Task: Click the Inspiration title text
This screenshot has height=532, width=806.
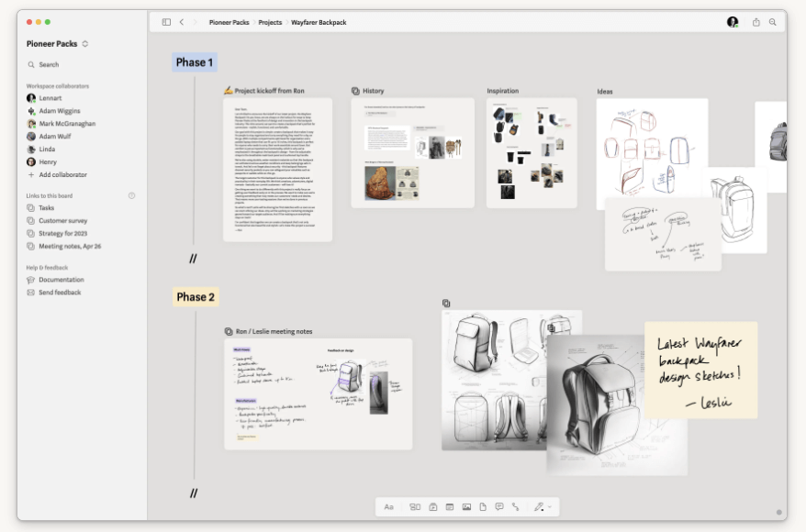Action: [x=503, y=91]
